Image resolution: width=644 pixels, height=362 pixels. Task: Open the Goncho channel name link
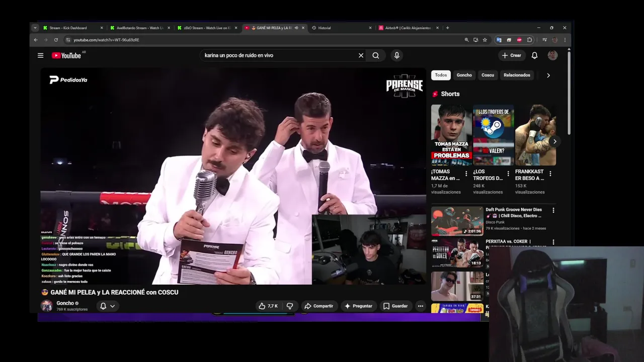65,303
